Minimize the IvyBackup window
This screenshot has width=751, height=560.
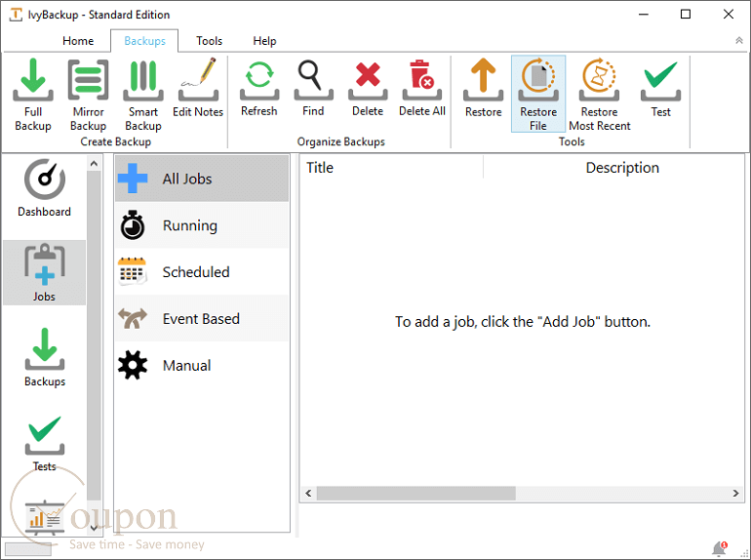pos(644,15)
